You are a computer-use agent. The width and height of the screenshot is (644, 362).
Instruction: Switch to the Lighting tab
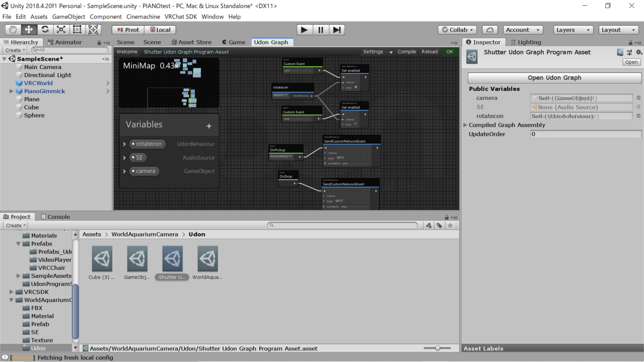(526, 42)
